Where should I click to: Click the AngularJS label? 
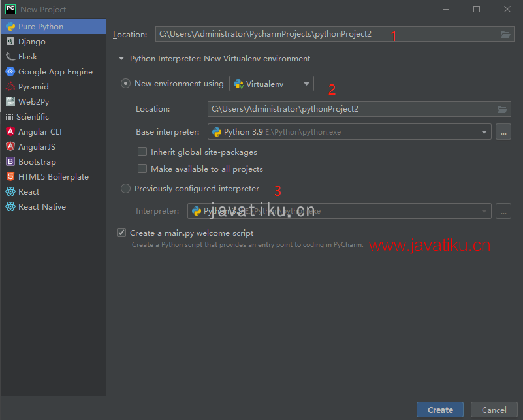point(37,147)
